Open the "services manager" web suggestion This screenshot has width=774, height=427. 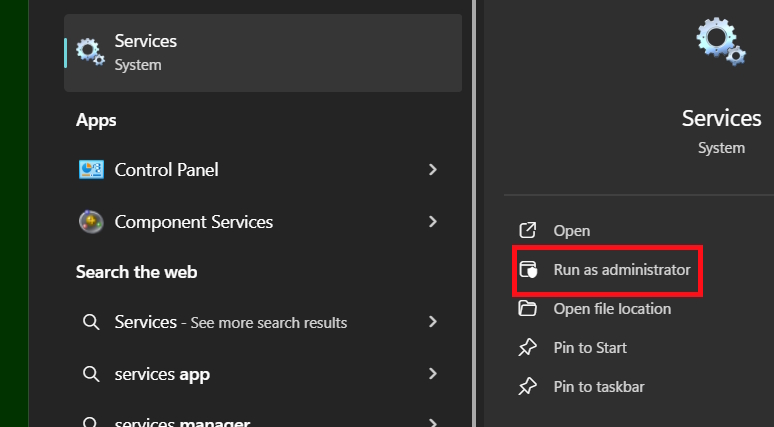tap(182, 420)
